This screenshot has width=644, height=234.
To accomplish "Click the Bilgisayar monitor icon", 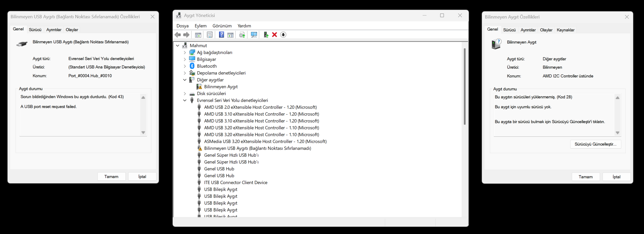I will (x=192, y=59).
